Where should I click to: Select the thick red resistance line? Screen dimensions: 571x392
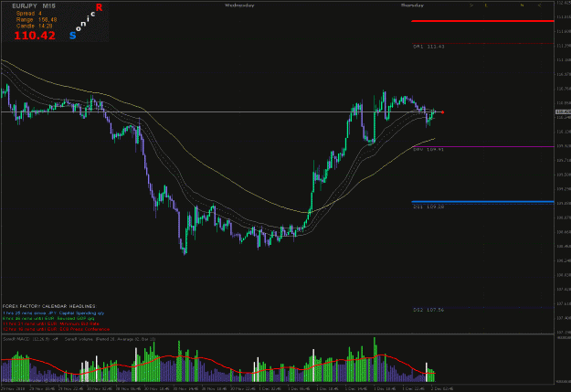tap(482, 21)
